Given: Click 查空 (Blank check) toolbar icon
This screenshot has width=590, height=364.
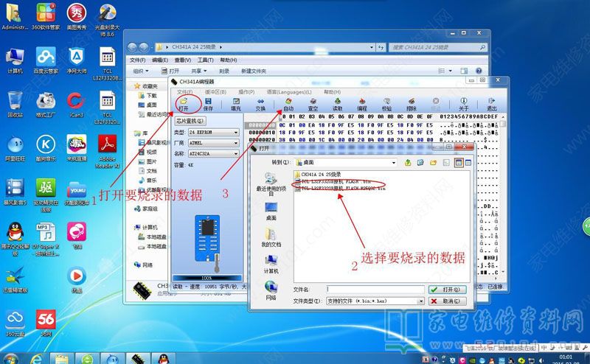Looking at the screenshot, I should point(313,104).
